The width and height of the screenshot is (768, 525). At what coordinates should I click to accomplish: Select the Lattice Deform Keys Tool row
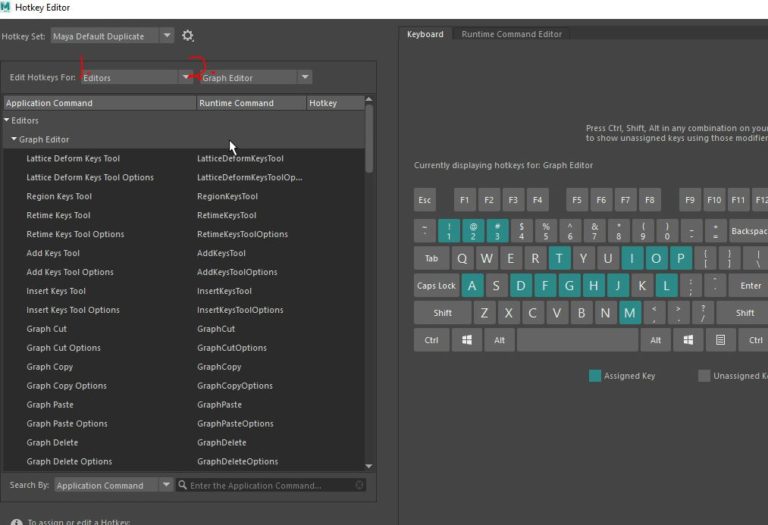pyautogui.click(x=184, y=158)
